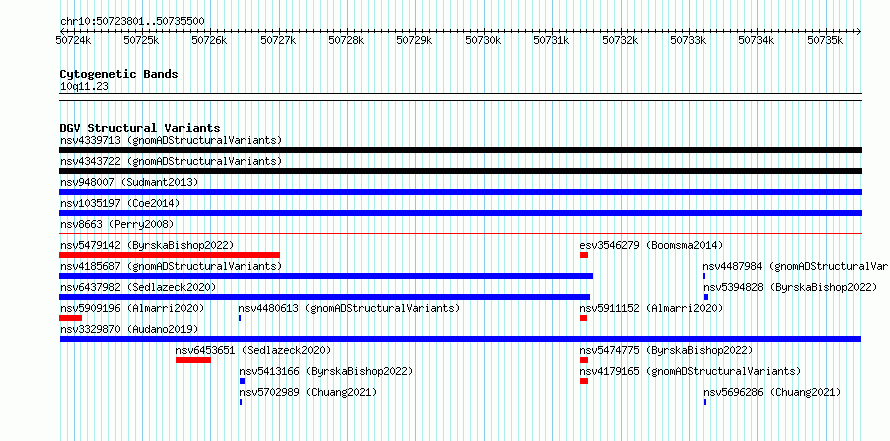Click the nsv4343722 gnomADStructuralVariants label

(171, 161)
